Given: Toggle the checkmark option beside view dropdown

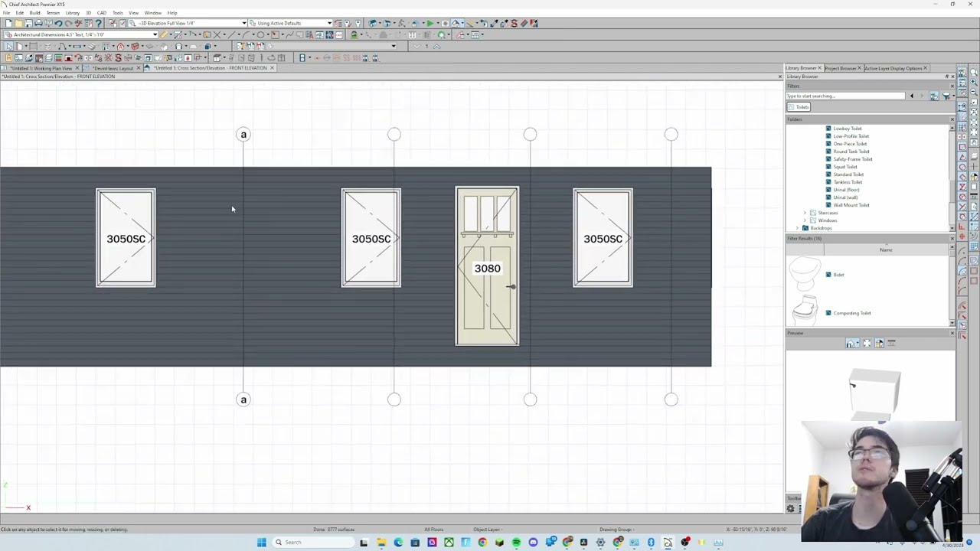Looking at the screenshot, I should point(122,23).
